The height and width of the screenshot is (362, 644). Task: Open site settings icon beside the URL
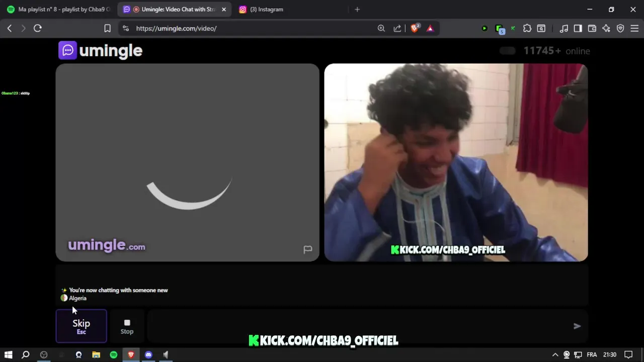[126, 29]
